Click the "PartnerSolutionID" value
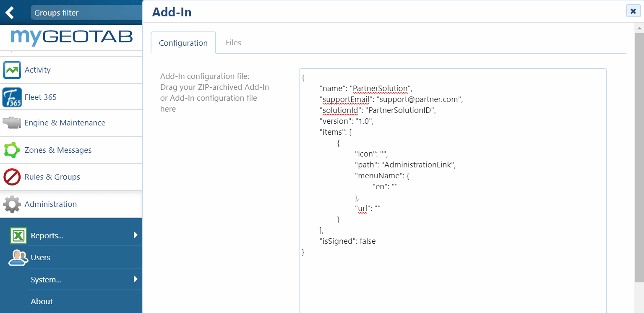 click(x=401, y=110)
